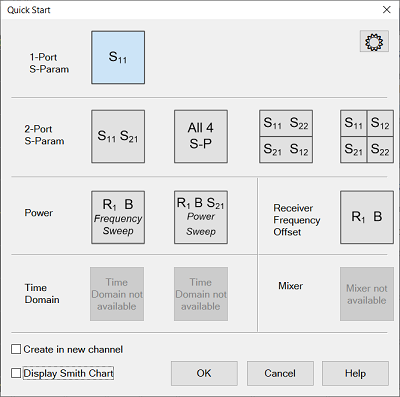Choose Receiver Frequency Offset R1 B tile

[367, 217]
